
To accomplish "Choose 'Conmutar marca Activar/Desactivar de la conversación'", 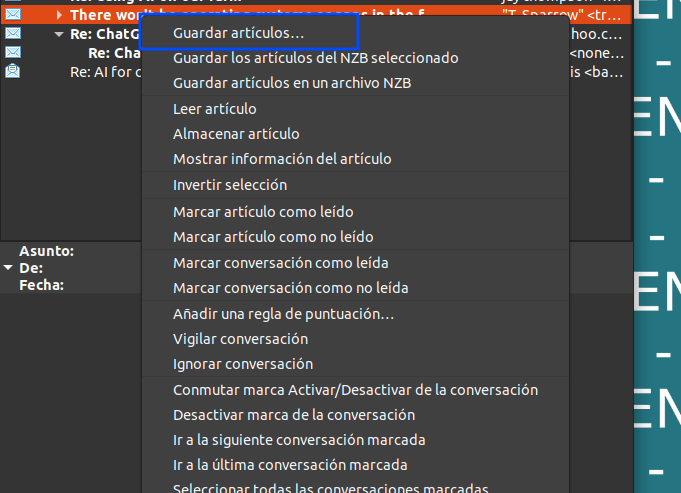I will (x=355, y=390).
